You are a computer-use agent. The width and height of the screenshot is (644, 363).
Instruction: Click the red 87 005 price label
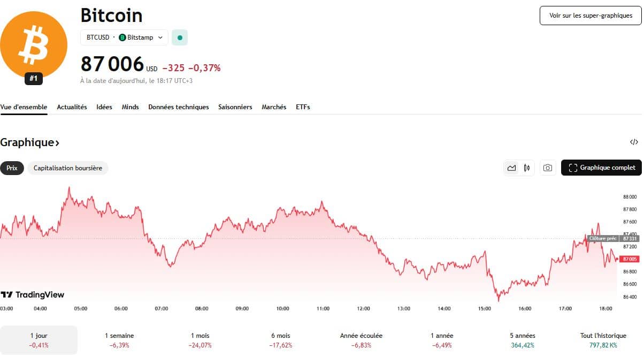coord(630,259)
